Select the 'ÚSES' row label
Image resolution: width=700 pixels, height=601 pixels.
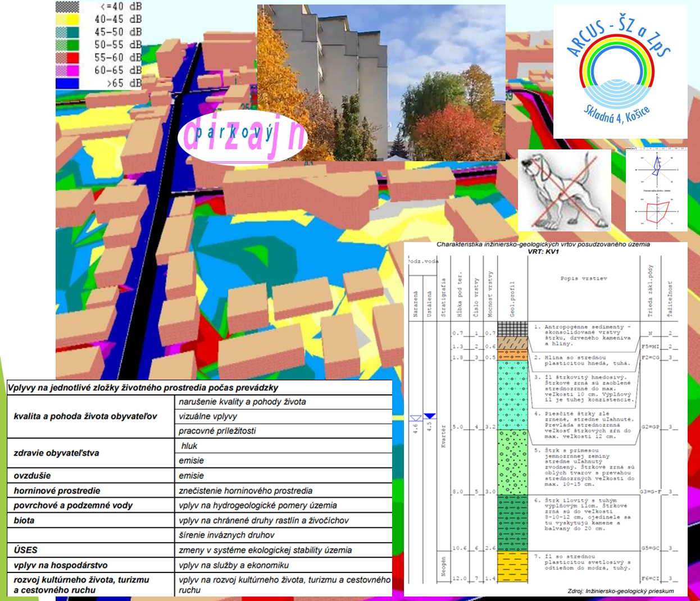[26, 550]
